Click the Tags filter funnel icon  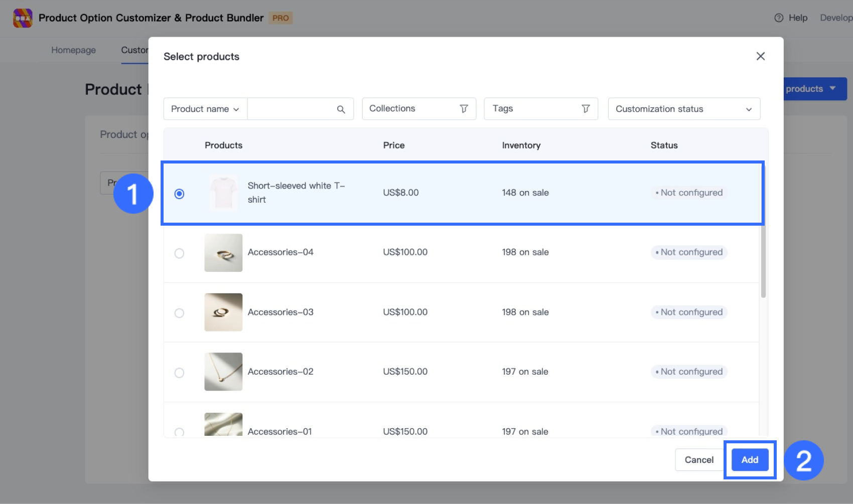[x=585, y=109]
